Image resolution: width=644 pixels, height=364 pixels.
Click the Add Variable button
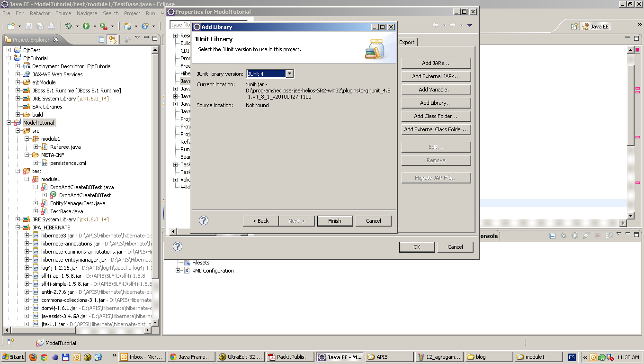point(435,89)
